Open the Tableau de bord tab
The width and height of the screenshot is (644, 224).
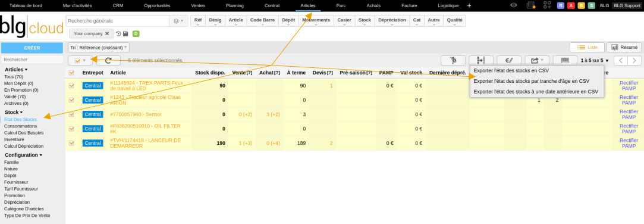pyautogui.click(x=26, y=5)
